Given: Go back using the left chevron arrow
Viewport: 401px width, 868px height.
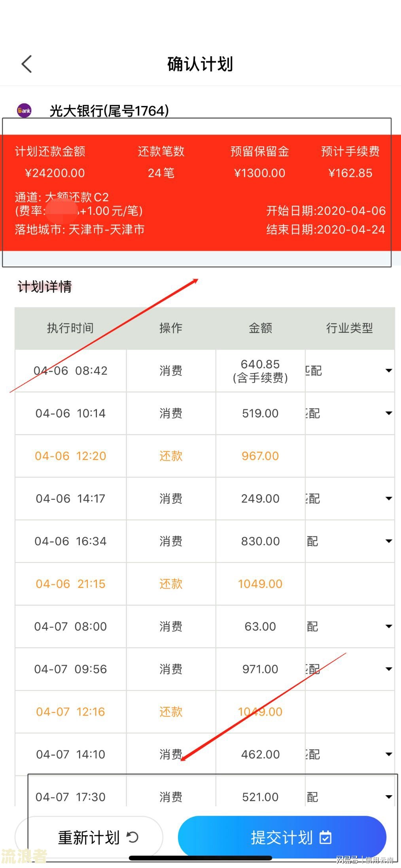Looking at the screenshot, I should click(x=26, y=64).
